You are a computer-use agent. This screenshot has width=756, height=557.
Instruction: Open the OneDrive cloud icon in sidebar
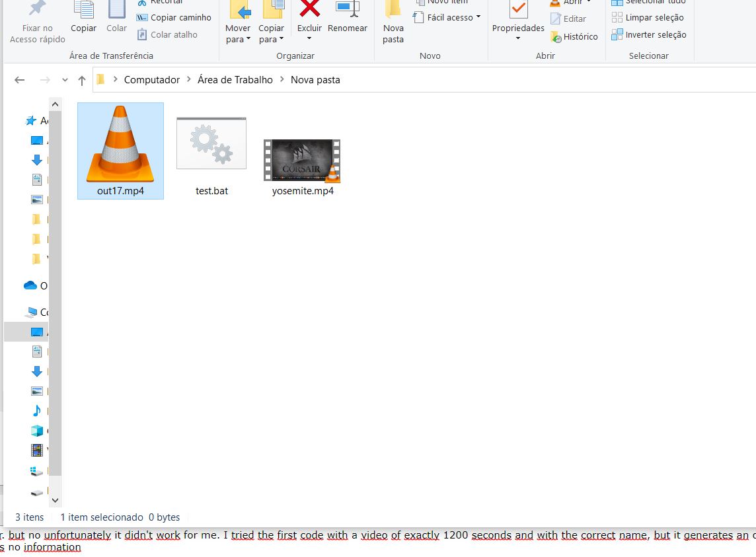click(30, 285)
